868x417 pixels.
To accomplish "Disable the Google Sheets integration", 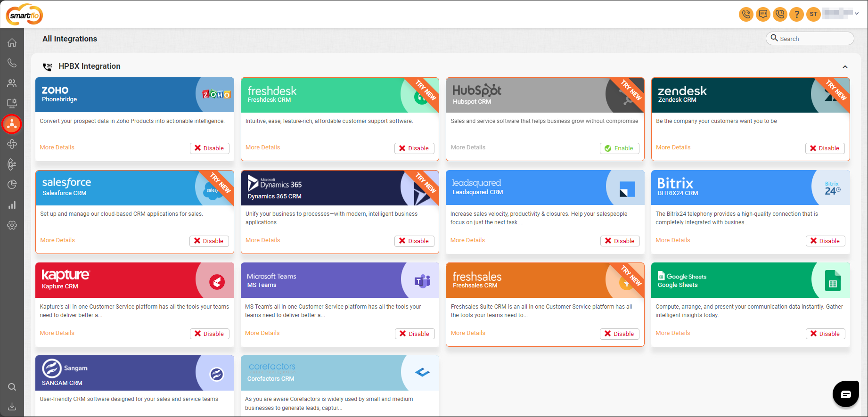I will click(x=826, y=334).
